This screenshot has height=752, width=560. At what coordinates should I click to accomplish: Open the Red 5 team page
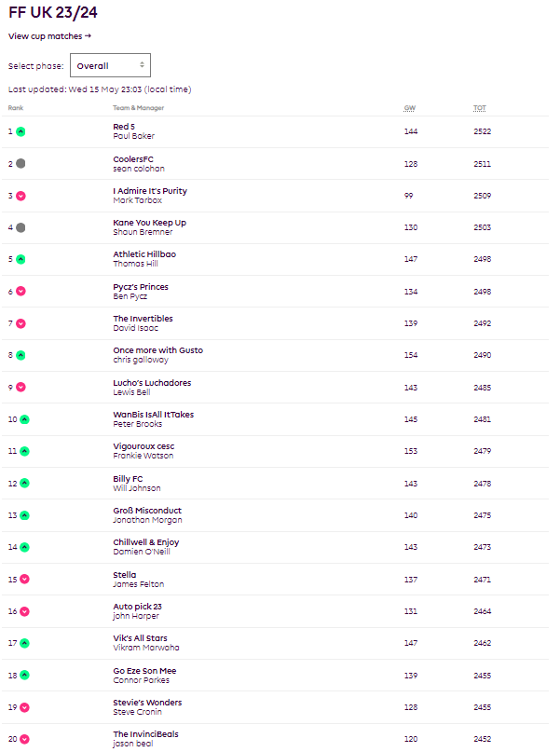123,127
